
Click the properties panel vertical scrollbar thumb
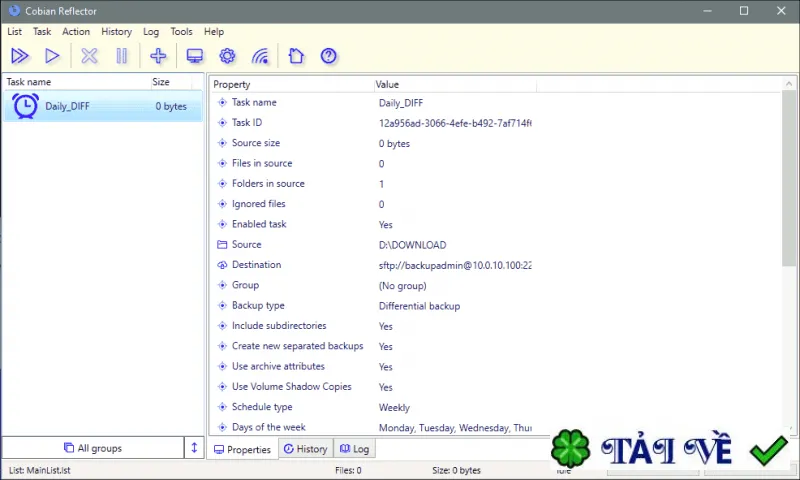pyautogui.click(x=789, y=179)
